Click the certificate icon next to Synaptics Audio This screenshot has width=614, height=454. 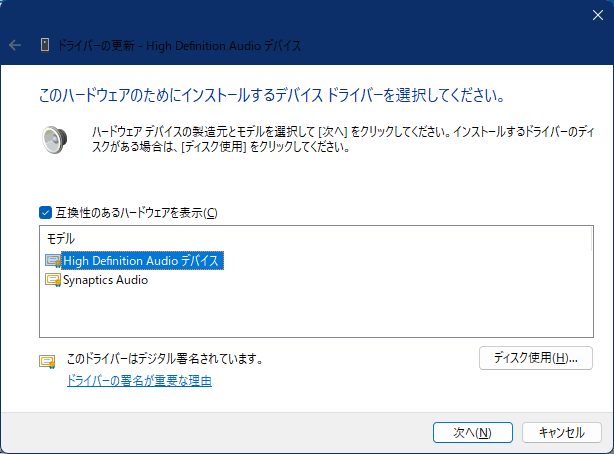53,280
